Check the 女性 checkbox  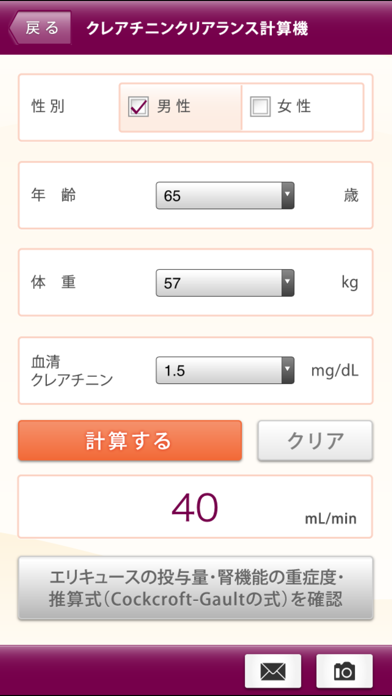260,107
